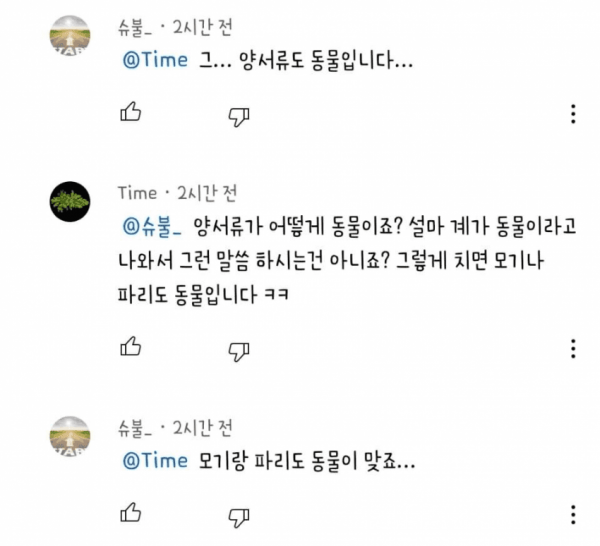Like the comment '그... 양서류도 동물입니다...'
The width and height of the screenshot is (600, 546).
click(130, 112)
